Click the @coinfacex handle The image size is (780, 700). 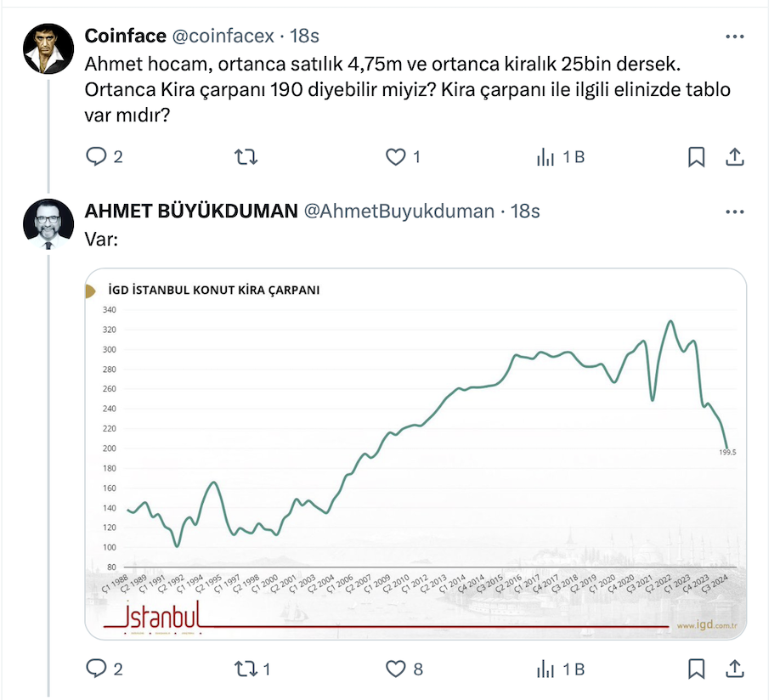[223, 36]
